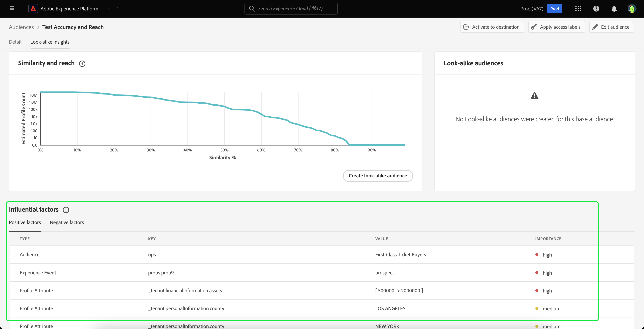Go back via Audiences breadcrumb link
The image size is (644, 329).
tap(21, 27)
